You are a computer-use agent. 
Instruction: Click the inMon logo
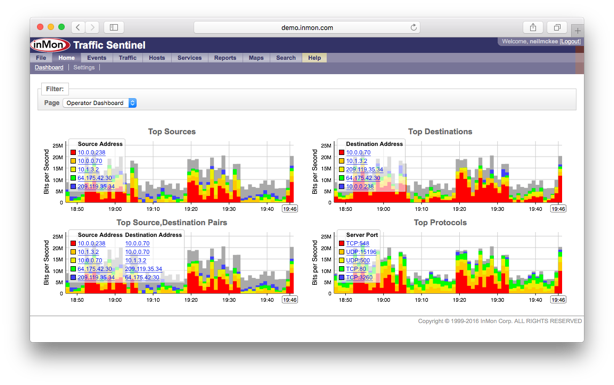pos(49,45)
